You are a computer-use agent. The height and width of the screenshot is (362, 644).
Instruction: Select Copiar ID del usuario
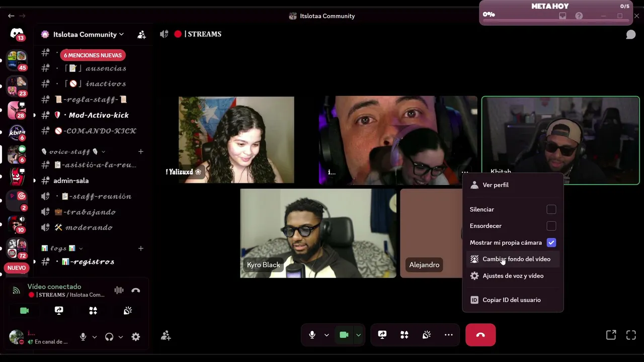[513, 300]
